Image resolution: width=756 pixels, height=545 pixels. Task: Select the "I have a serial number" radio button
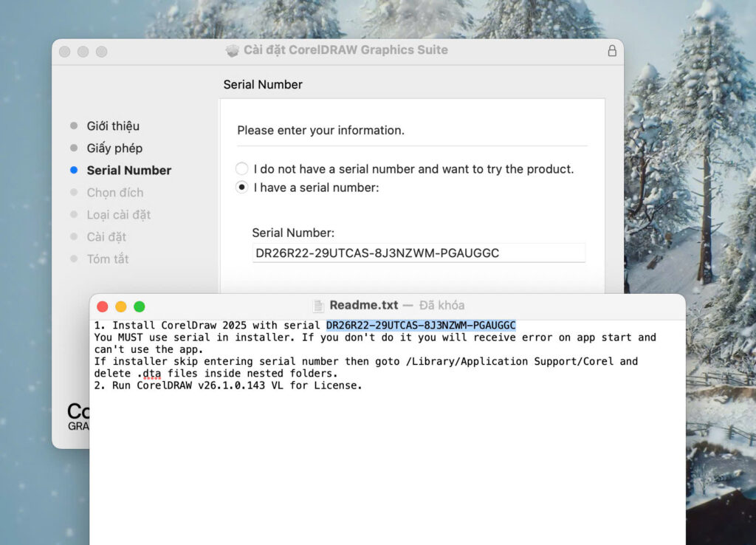[242, 188]
